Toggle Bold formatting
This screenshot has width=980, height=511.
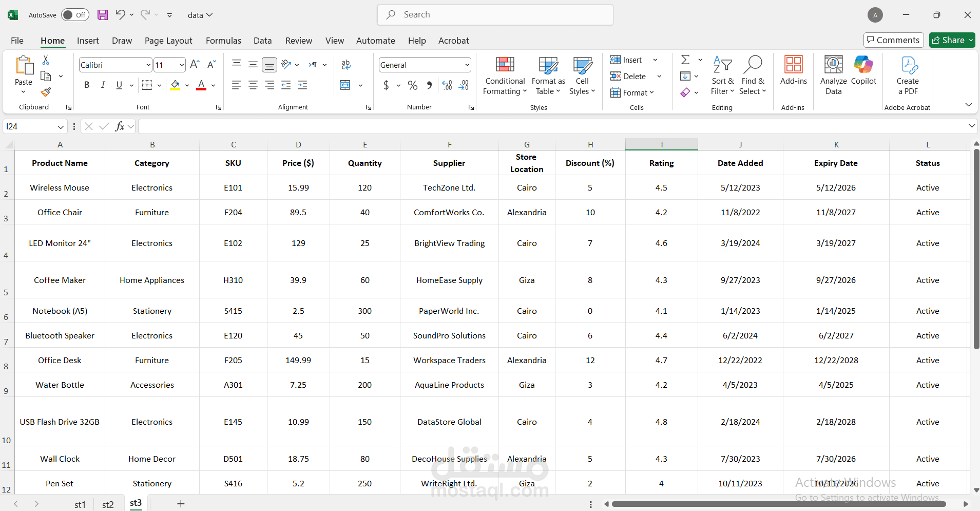87,85
